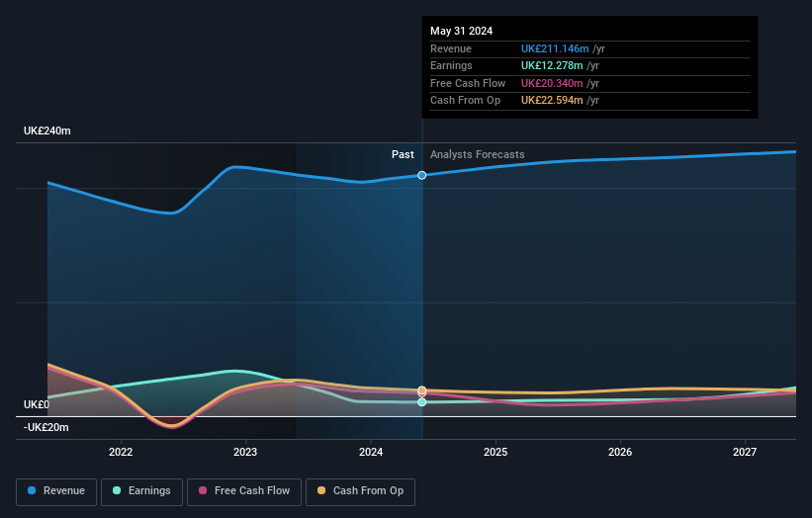
Task: Click the Cash From Op label in tooltip
Action: click(x=465, y=101)
